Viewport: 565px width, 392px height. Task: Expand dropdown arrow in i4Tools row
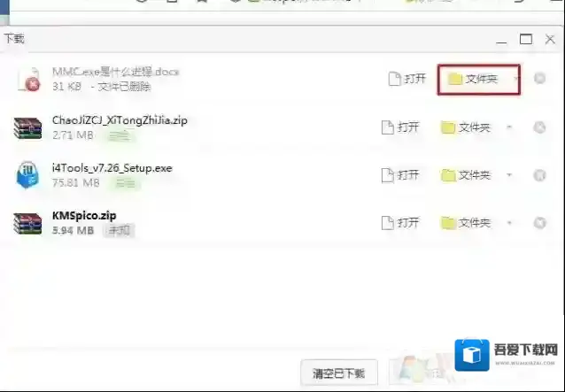(x=509, y=175)
